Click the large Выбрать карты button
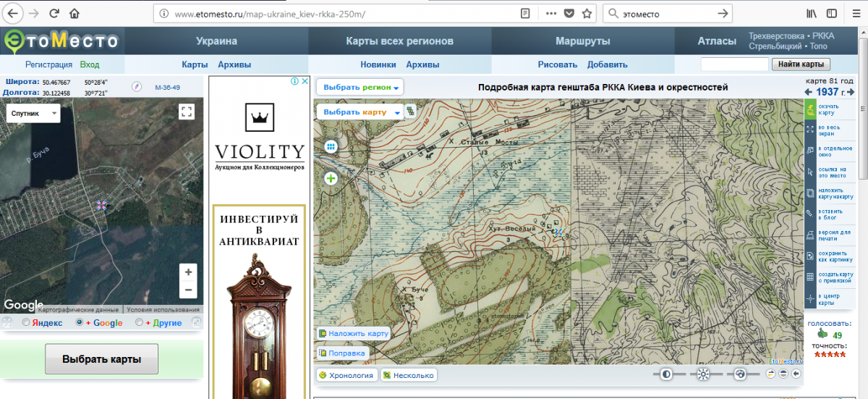Image resolution: width=868 pixels, height=399 pixels. tap(101, 359)
